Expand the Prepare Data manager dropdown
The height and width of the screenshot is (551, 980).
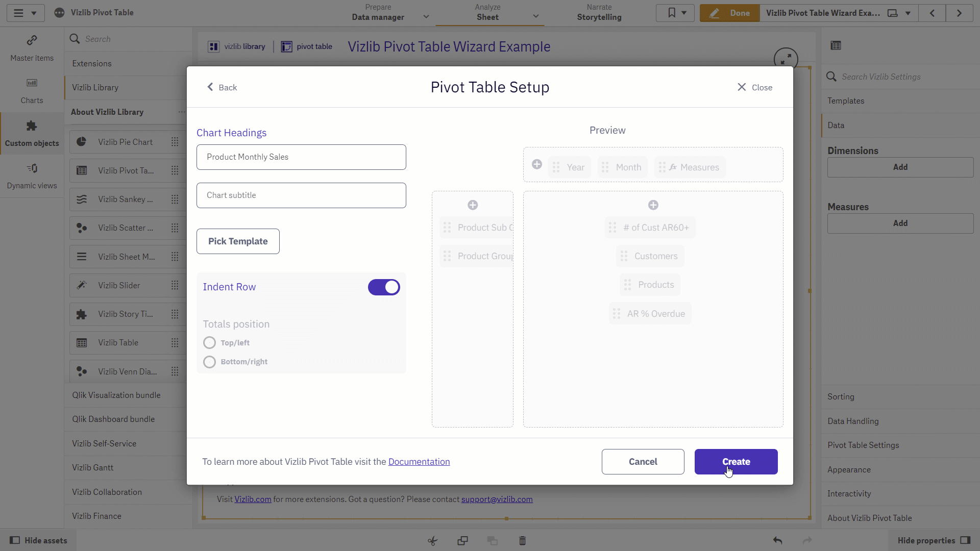[x=426, y=17]
